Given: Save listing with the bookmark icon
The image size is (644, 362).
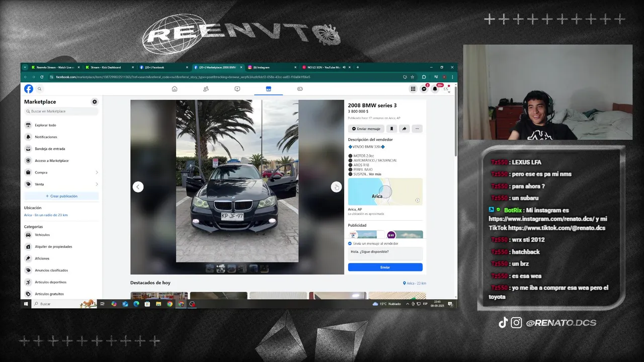Looking at the screenshot, I should pyautogui.click(x=391, y=129).
